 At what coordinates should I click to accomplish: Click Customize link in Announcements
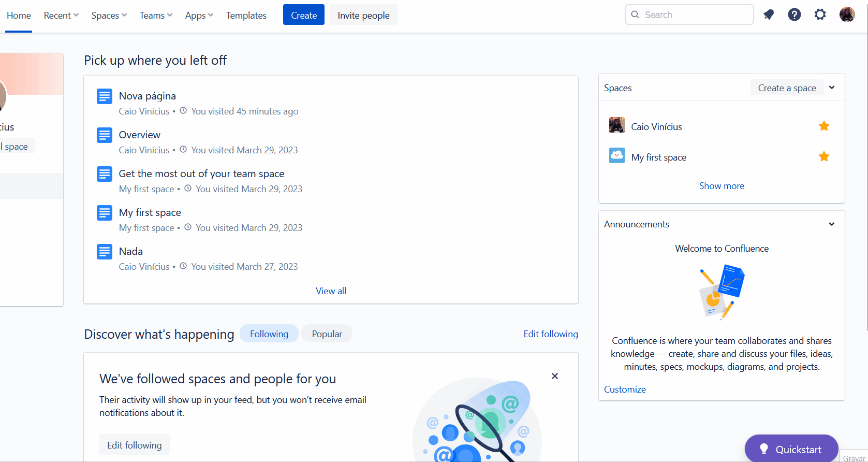pos(625,389)
